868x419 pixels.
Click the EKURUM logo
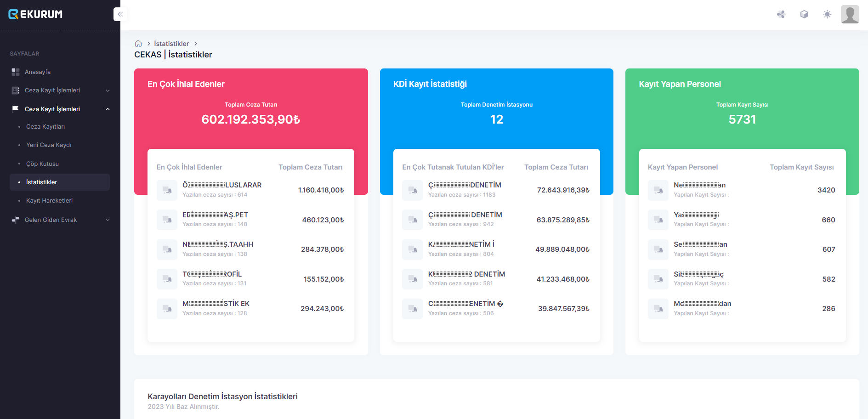pyautogui.click(x=36, y=14)
